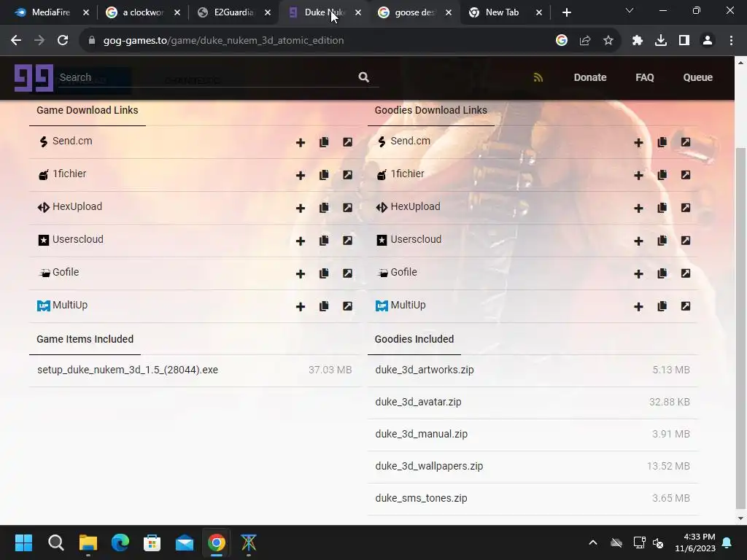Copy the MultiUp game download link

point(324,306)
